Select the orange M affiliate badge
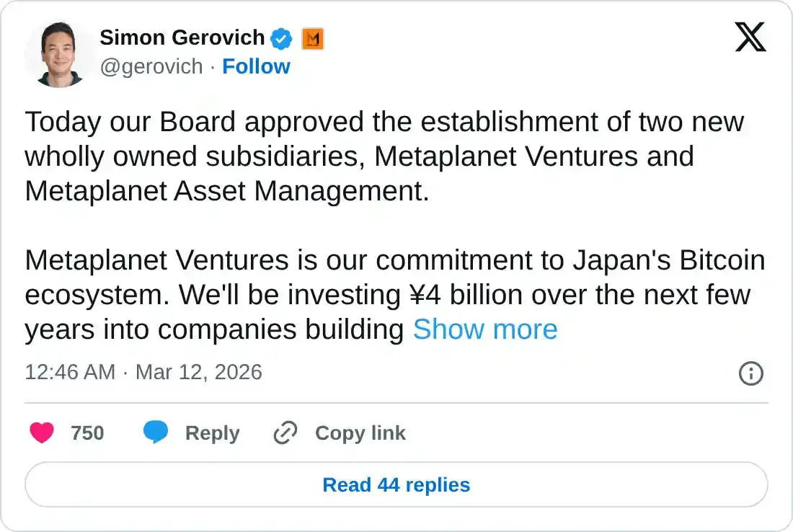Image resolution: width=793 pixels, height=532 pixels. [x=311, y=39]
